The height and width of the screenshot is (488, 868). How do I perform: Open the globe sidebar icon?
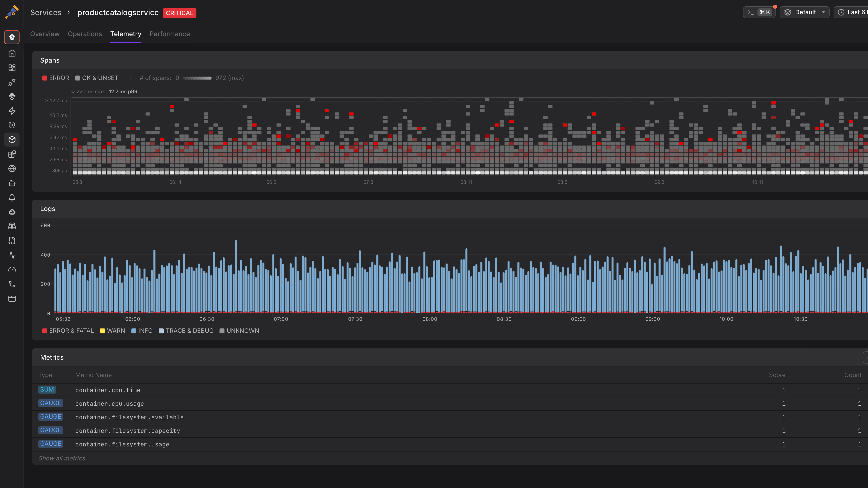coord(12,169)
